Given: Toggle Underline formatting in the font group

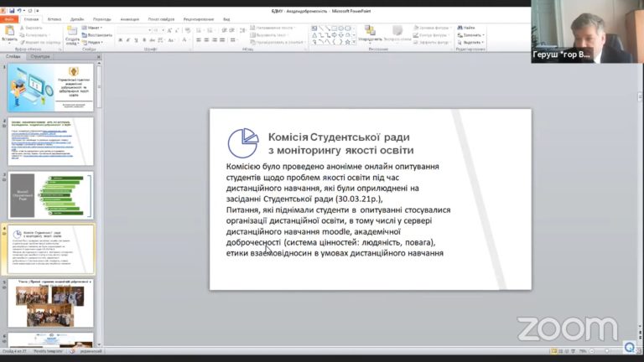Looking at the screenshot, I should point(135,39).
